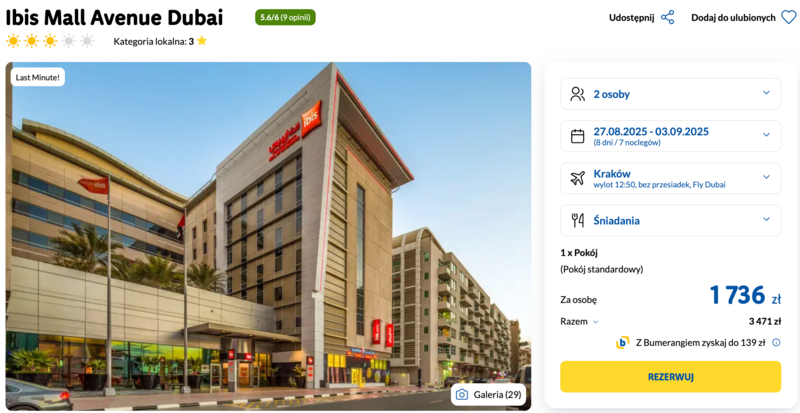Expand the 2 osoby guests dropdown

670,94
